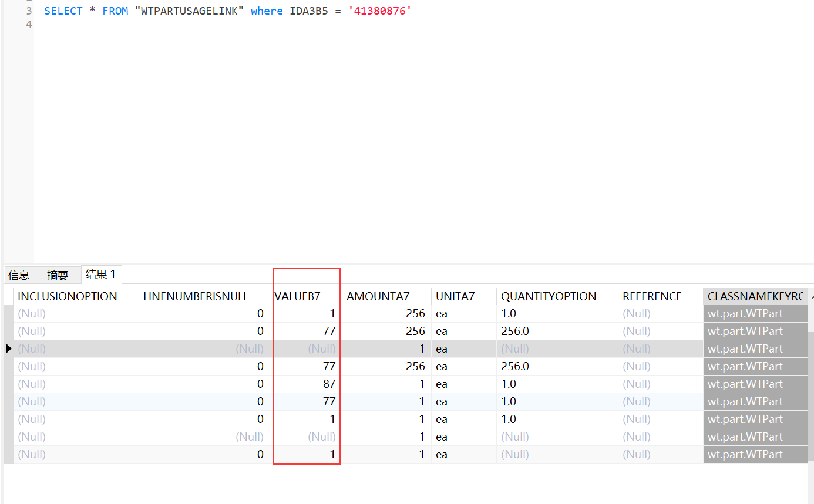Click the SELECT keyword in the query

point(63,11)
